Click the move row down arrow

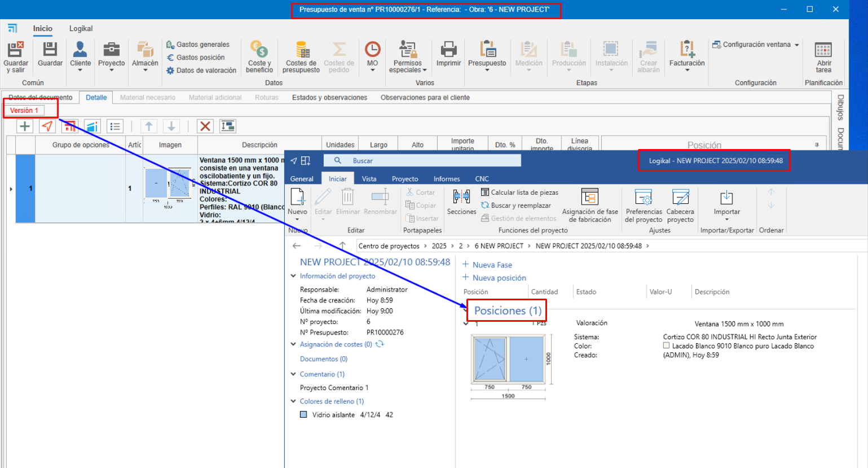[x=171, y=126]
